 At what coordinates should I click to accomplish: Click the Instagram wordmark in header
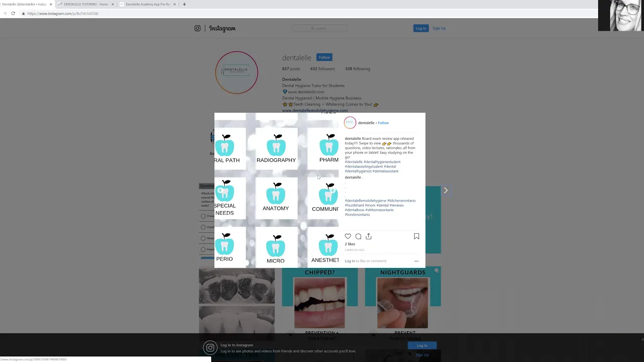click(222, 29)
